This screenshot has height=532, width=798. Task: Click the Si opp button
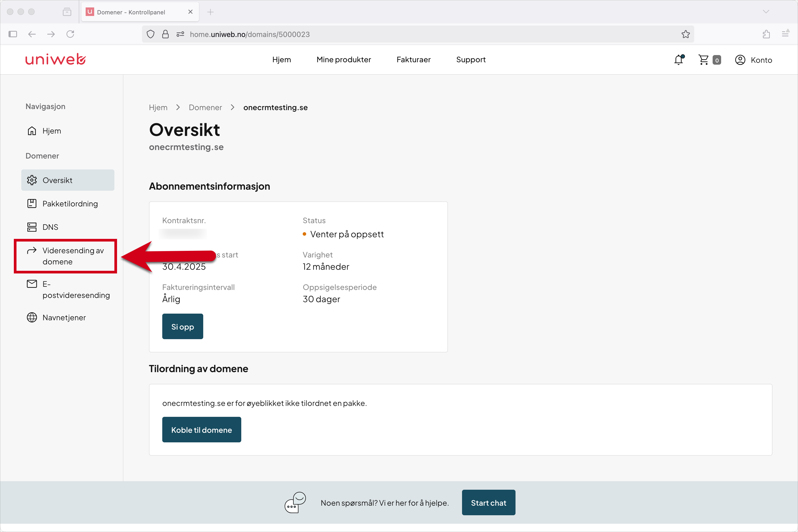coord(182,326)
